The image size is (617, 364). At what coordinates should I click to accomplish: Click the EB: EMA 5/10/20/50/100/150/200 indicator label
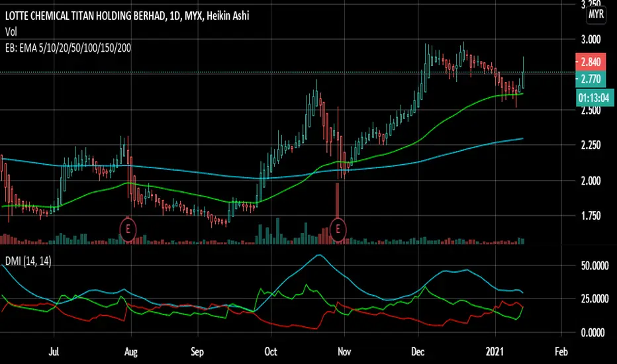(68, 48)
